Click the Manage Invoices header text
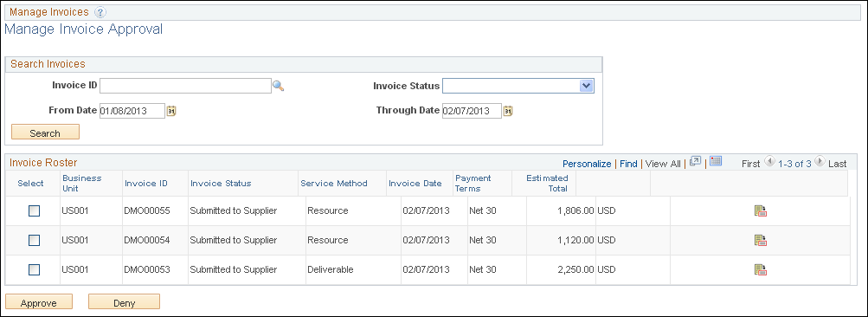The image size is (868, 317). coord(49,11)
